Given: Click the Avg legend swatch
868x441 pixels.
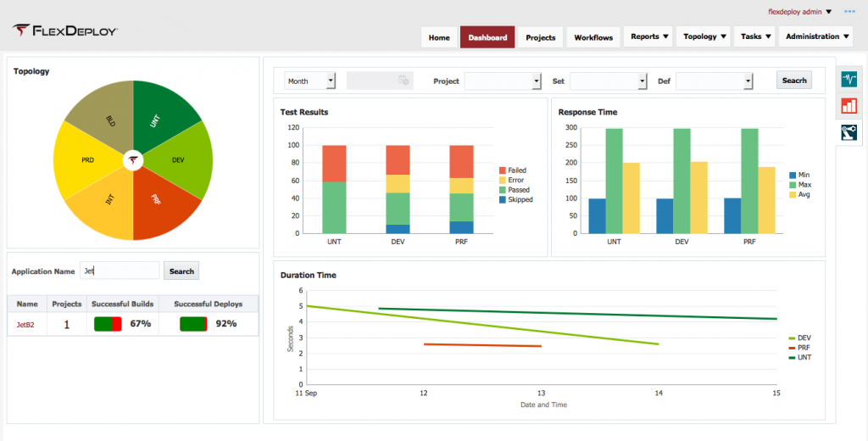Looking at the screenshot, I should pyautogui.click(x=793, y=194).
